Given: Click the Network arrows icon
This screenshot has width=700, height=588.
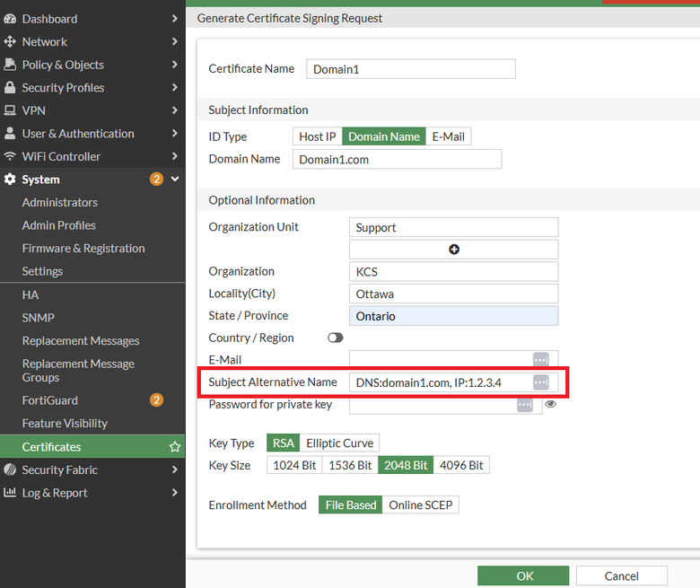Looking at the screenshot, I should point(10,41).
